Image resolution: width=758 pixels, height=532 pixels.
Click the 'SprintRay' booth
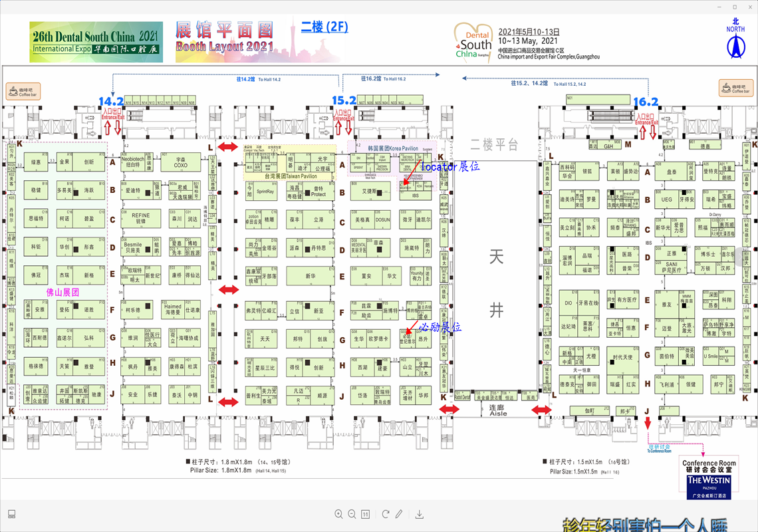265,192
